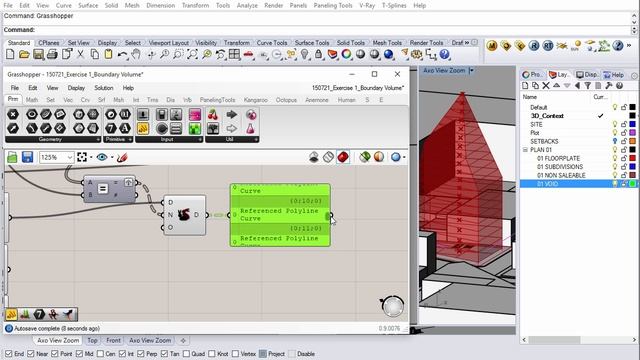The height and width of the screenshot is (360, 640).
Task: Open file using the folder icon
Action: tap(24, 54)
